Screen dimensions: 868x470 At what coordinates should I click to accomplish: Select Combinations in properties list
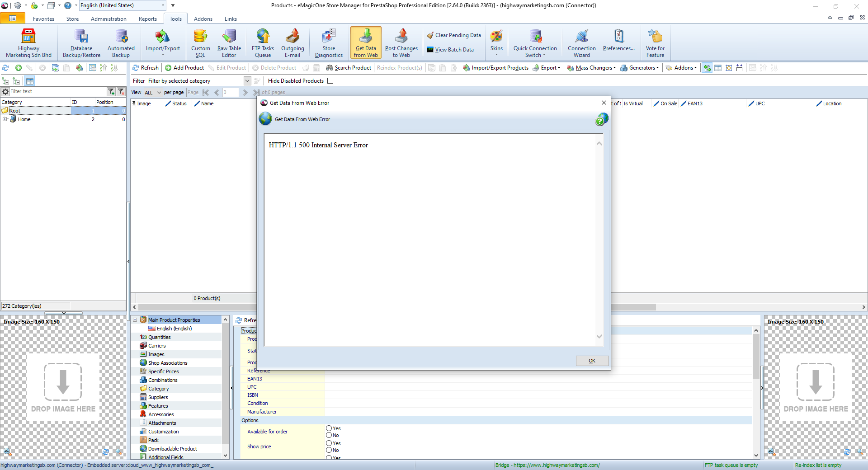163,380
